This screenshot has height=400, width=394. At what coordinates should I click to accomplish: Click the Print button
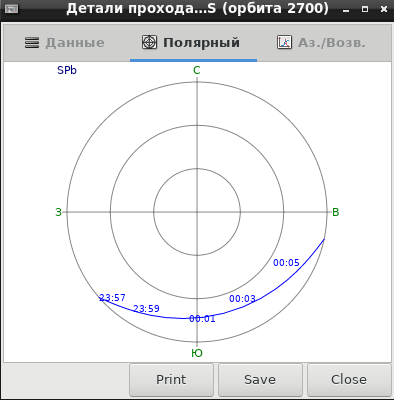click(171, 380)
